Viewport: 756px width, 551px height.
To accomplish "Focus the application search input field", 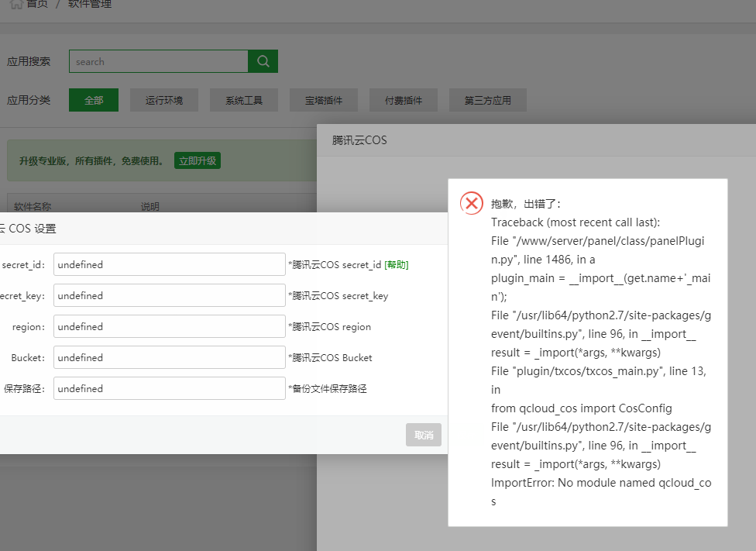I will tap(159, 61).
